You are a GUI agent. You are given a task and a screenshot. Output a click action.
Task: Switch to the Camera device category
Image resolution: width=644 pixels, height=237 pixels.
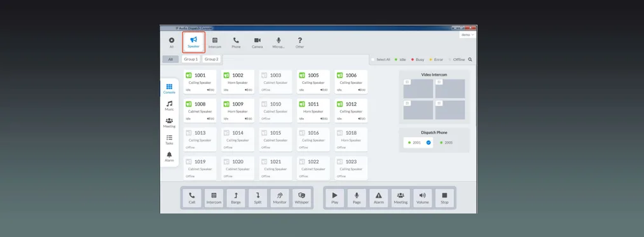(x=257, y=43)
